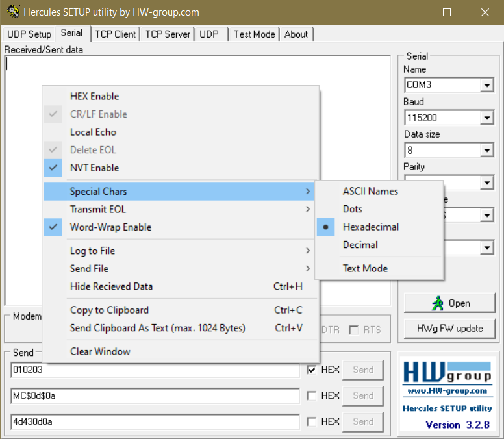Select Hexadecimal special chars option
This screenshot has width=504, height=439.
click(x=379, y=227)
